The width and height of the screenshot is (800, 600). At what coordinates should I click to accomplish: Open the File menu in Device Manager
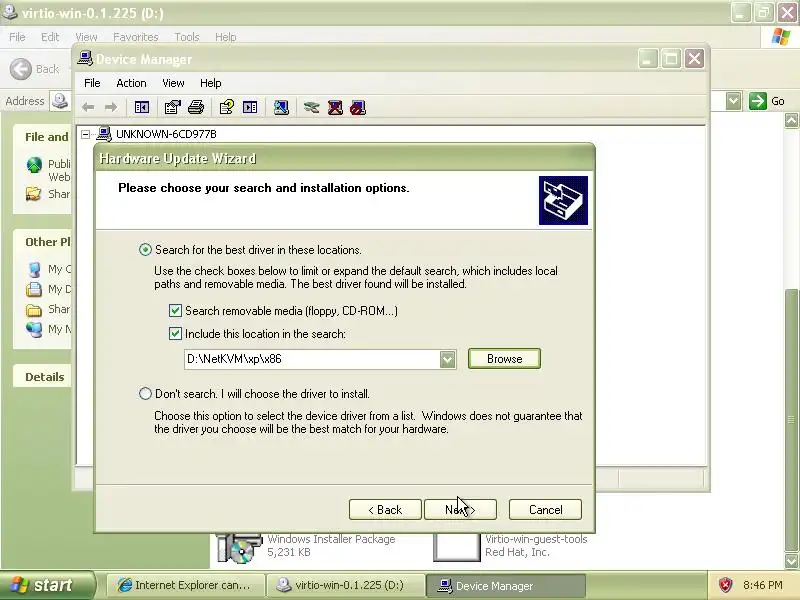tap(92, 83)
